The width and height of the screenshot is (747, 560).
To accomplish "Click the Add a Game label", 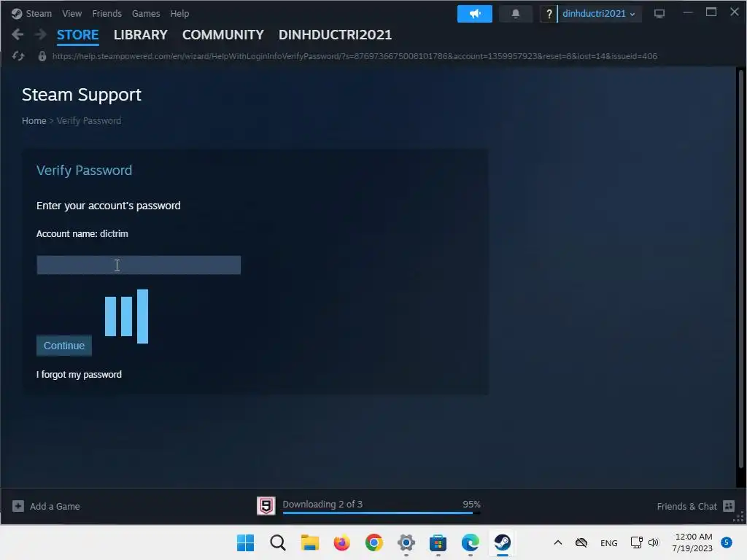I will [55, 507].
